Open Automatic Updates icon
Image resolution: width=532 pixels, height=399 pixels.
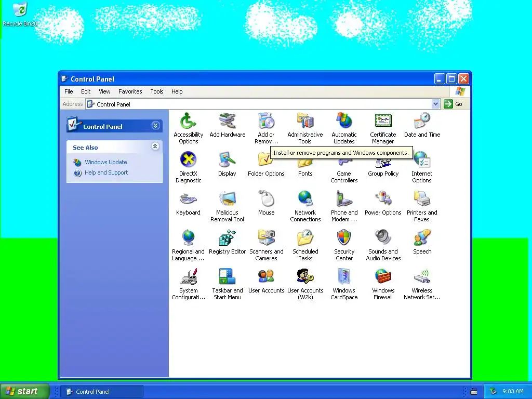click(344, 122)
